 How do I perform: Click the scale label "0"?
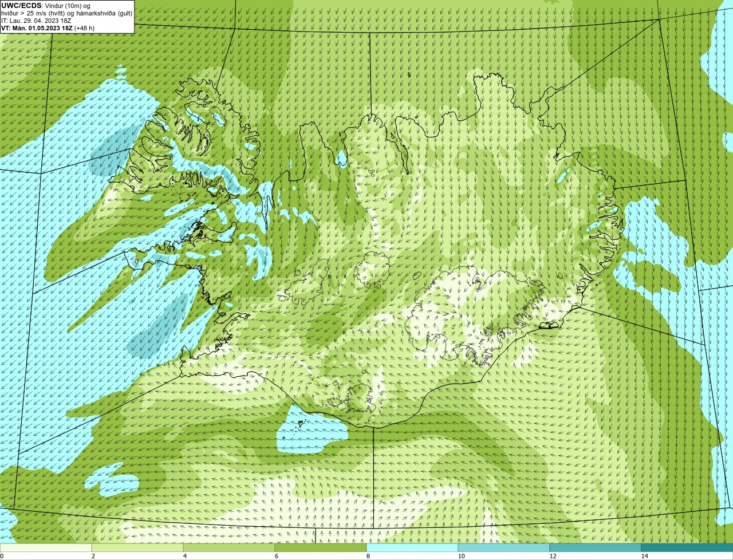pyautogui.click(x=2, y=556)
